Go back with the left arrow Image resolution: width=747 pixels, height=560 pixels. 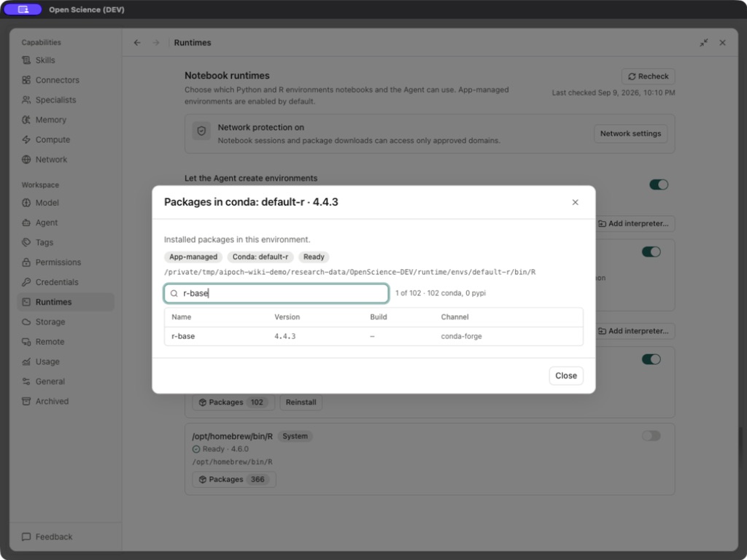[x=137, y=42]
